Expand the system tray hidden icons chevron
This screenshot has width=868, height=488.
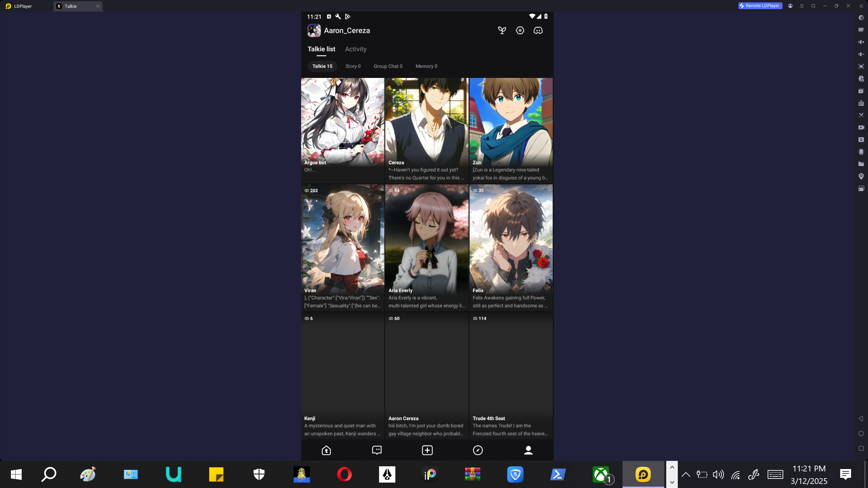coord(686,474)
